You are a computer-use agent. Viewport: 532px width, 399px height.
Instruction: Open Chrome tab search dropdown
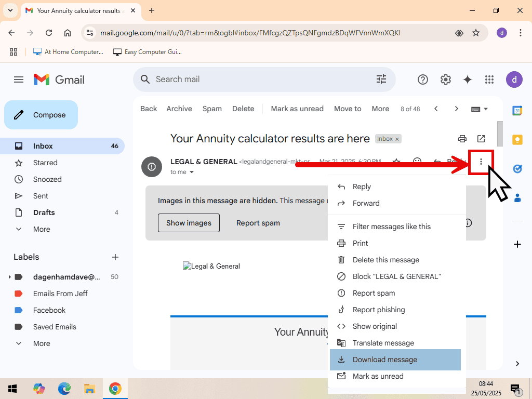pos(10,10)
